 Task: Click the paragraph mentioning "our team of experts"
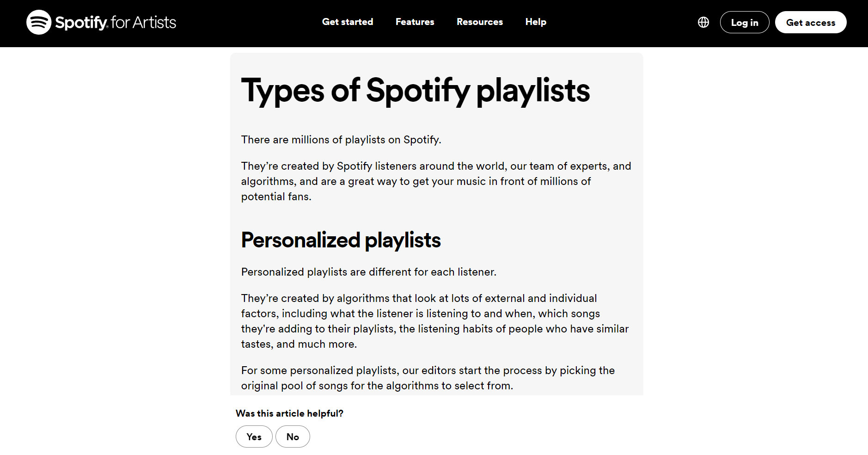click(435, 181)
